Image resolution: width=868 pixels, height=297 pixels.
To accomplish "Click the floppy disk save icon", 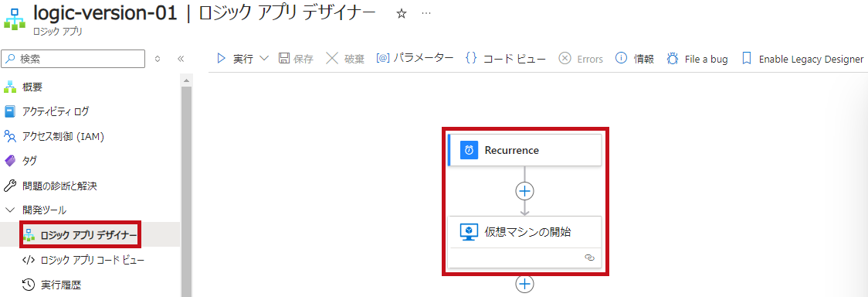I will (283, 59).
